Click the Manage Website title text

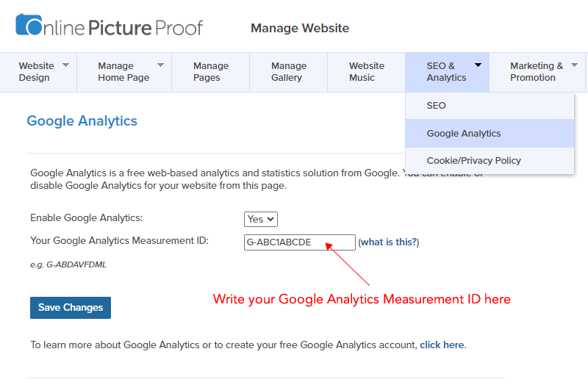[300, 28]
